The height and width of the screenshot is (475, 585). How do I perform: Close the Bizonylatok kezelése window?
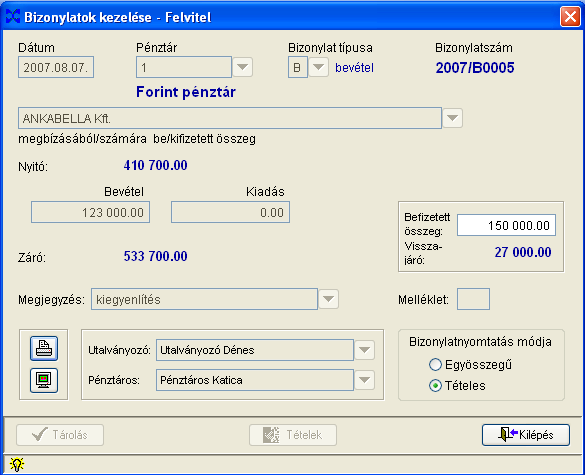pyautogui.click(x=570, y=17)
